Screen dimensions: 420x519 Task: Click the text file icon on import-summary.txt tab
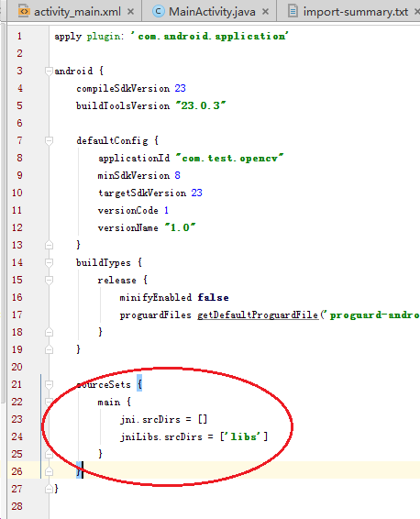click(x=293, y=11)
